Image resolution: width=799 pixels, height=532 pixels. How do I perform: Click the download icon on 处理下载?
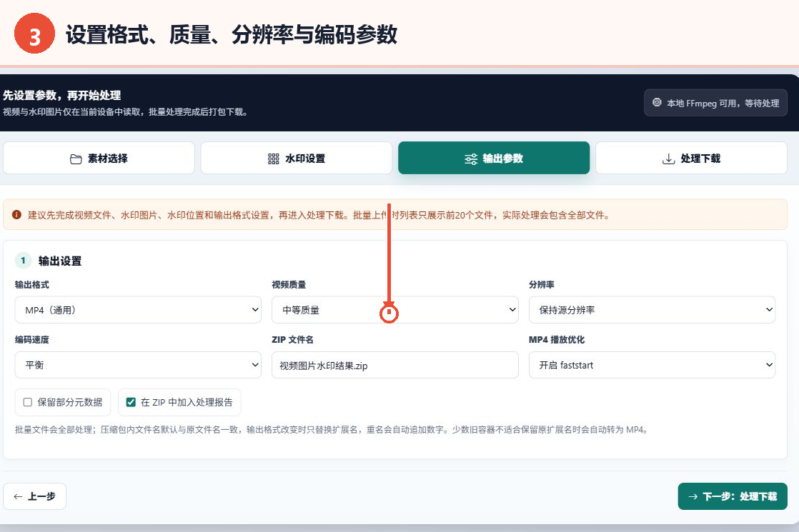pos(668,159)
